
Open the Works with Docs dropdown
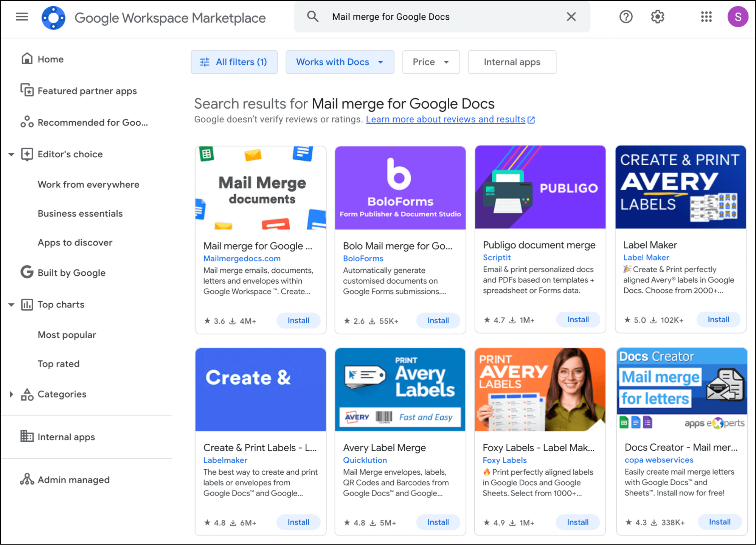[x=339, y=62]
